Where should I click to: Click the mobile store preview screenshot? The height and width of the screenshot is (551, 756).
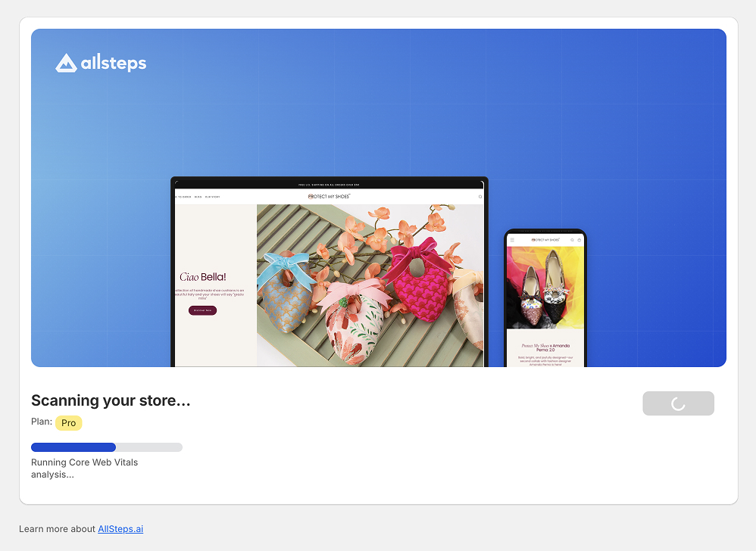[x=545, y=299]
